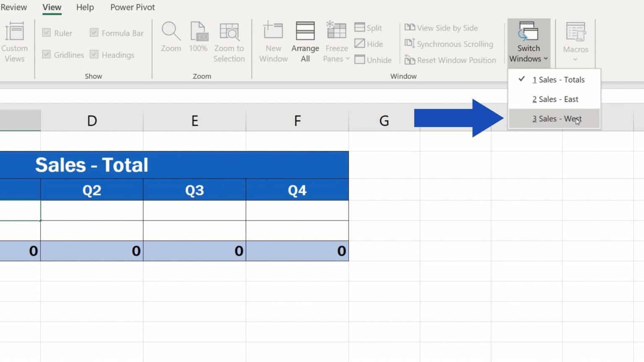Screen dimensions: 644x362
Task: Enable View Side by Side
Action: click(441, 28)
